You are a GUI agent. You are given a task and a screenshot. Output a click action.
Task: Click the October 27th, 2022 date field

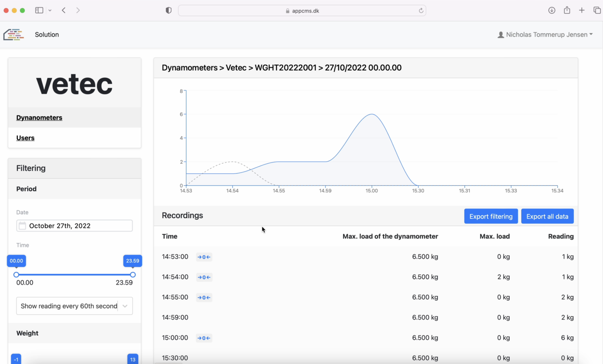pos(75,226)
